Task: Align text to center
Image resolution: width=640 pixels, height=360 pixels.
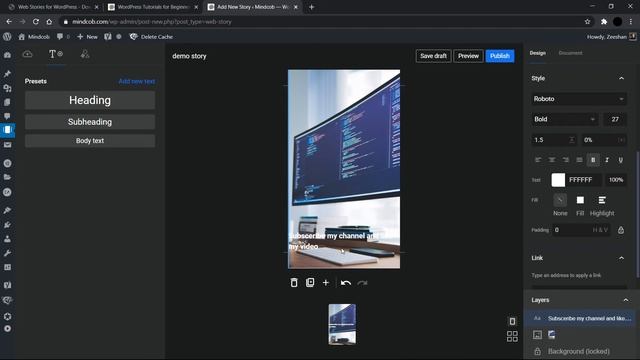Action: (x=552, y=160)
